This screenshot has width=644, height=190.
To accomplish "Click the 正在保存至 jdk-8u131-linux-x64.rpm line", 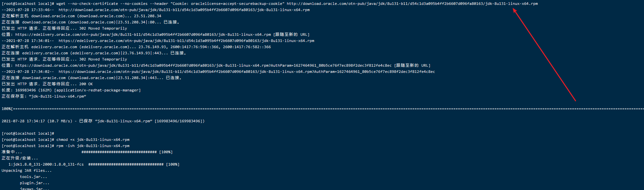I will click(44, 96).
